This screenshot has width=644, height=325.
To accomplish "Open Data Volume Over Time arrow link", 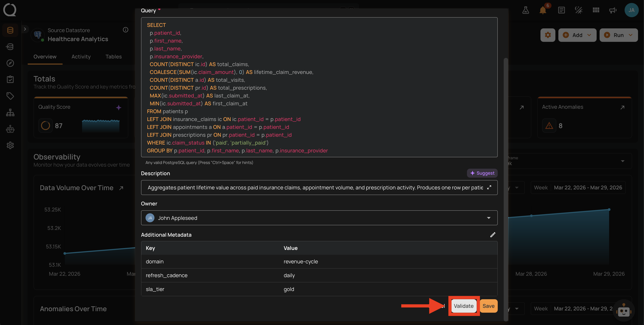I will 121,188.
